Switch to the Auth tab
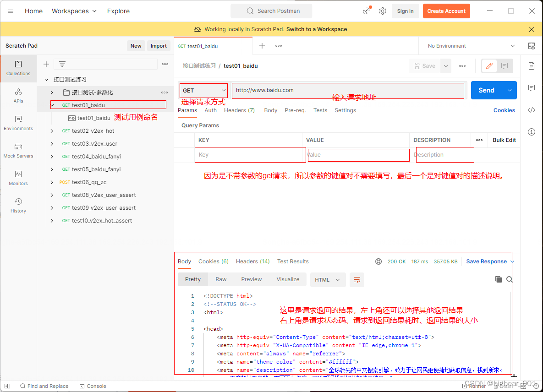543x392 pixels. tap(210, 110)
